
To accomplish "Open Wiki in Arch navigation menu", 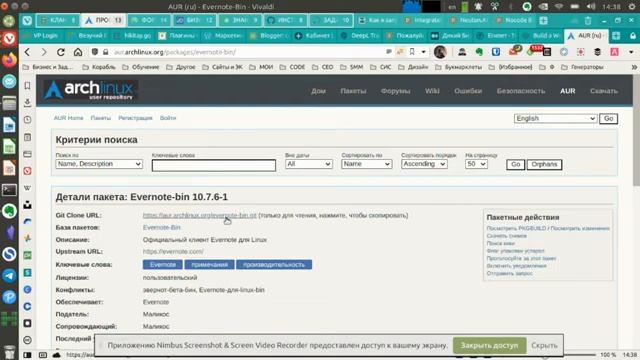I will [432, 91].
